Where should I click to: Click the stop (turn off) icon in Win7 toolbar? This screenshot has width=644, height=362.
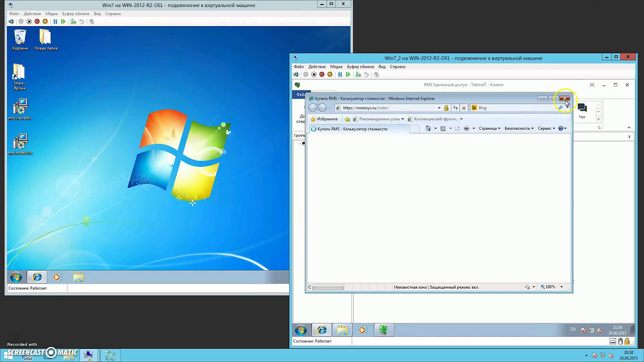point(29,22)
